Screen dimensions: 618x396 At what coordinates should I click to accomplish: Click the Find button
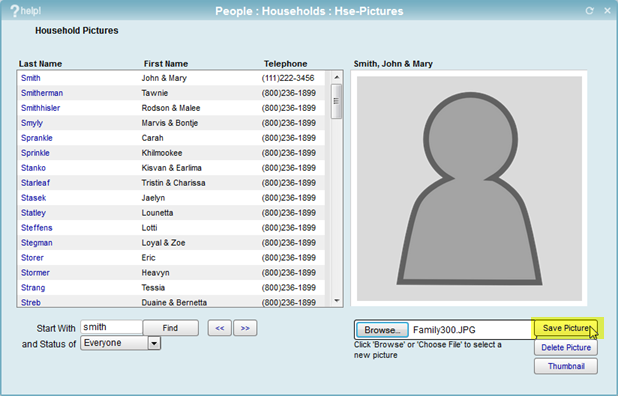tap(170, 328)
